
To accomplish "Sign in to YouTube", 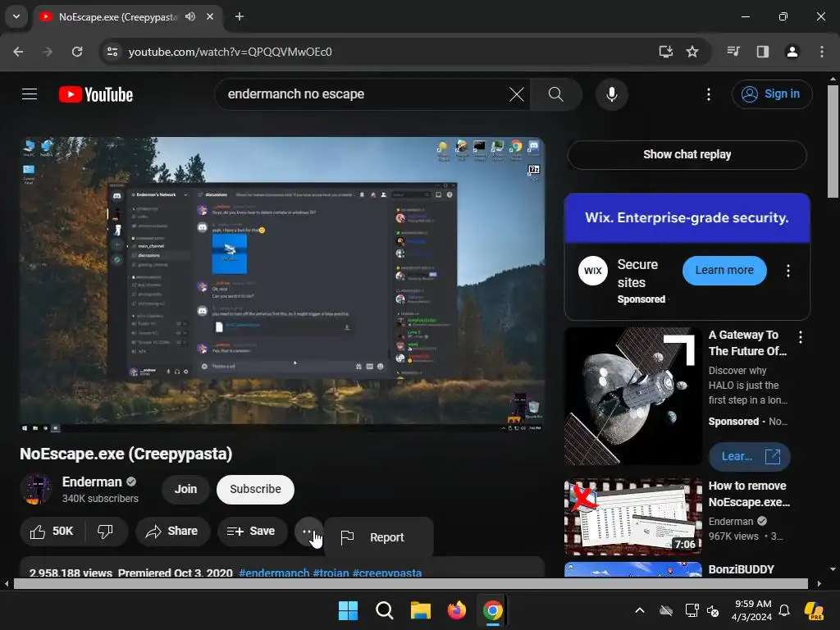I will (x=772, y=94).
